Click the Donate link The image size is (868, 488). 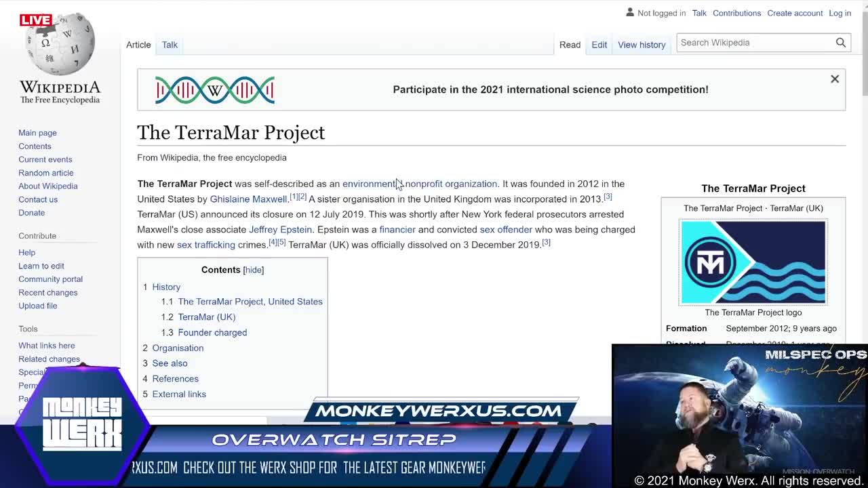point(31,213)
